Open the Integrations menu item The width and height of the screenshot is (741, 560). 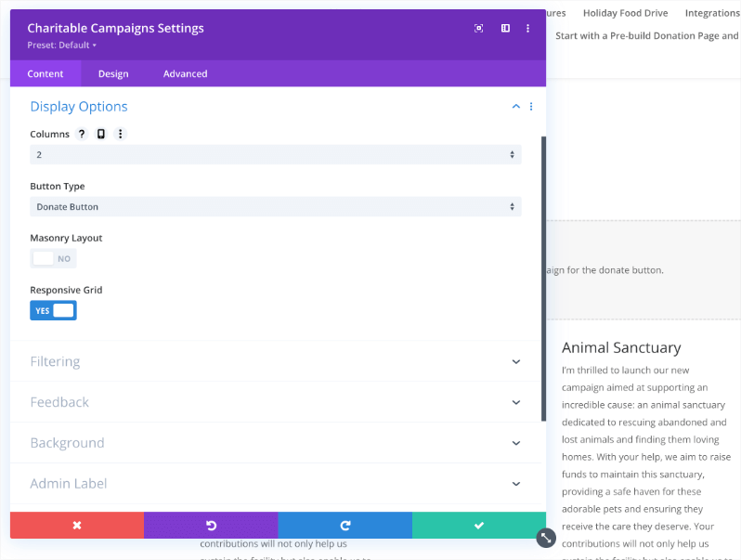pyautogui.click(x=712, y=13)
